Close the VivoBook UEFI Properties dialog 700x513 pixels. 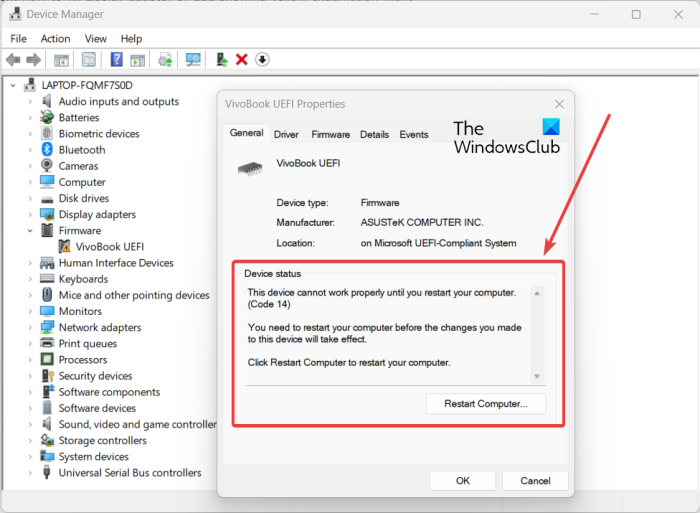point(559,104)
